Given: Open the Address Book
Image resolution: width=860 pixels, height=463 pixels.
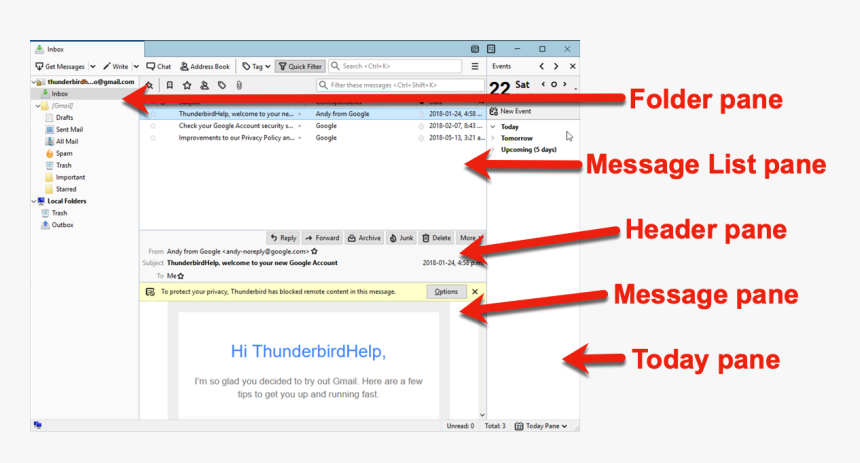Looking at the screenshot, I should coord(205,66).
